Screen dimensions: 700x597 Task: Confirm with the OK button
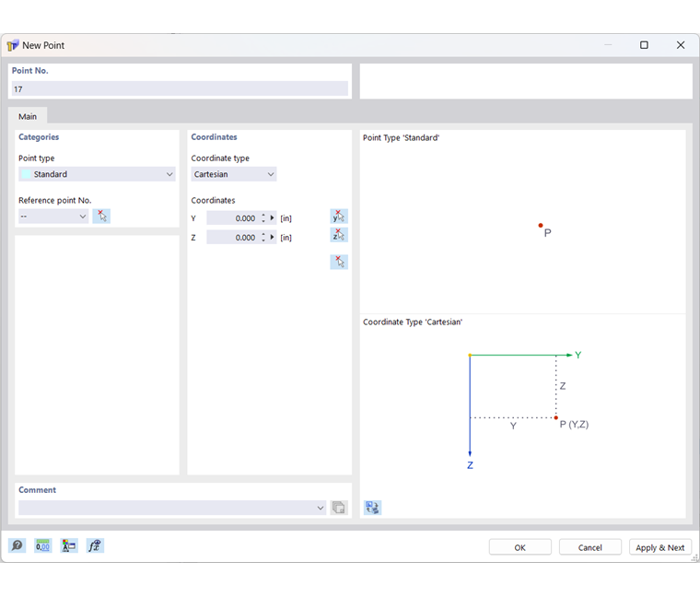tap(520, 547)
